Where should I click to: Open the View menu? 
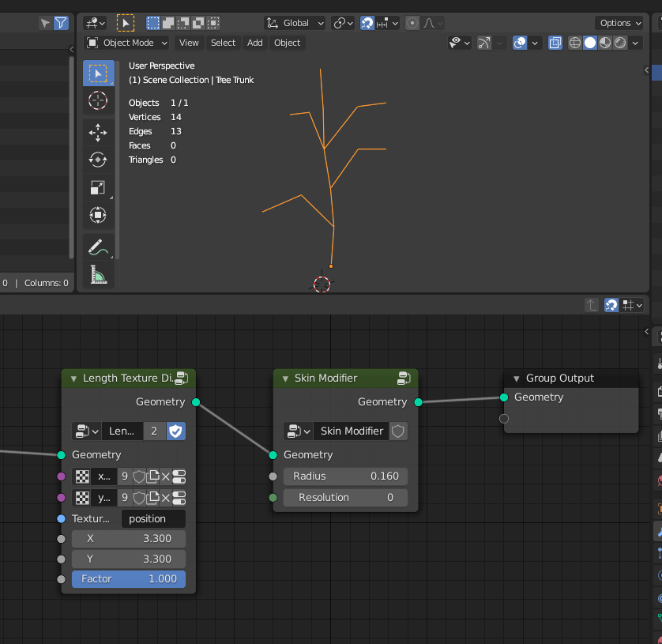(189, 43)
